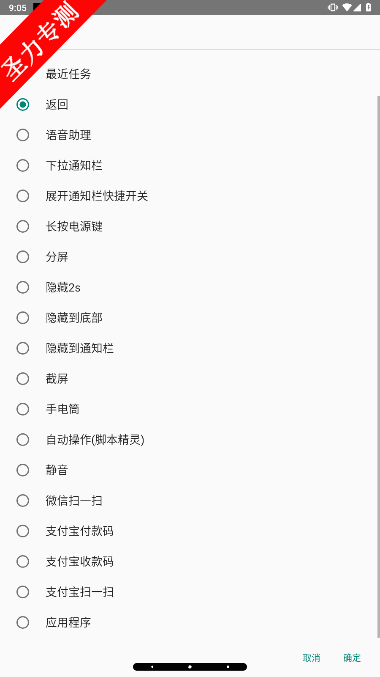Select 应用程序 option

188,622
